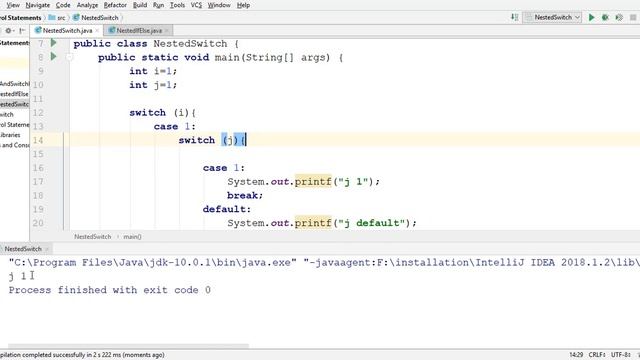
Task: Click the compilation completed status message
Action: [x=82, y=355]
